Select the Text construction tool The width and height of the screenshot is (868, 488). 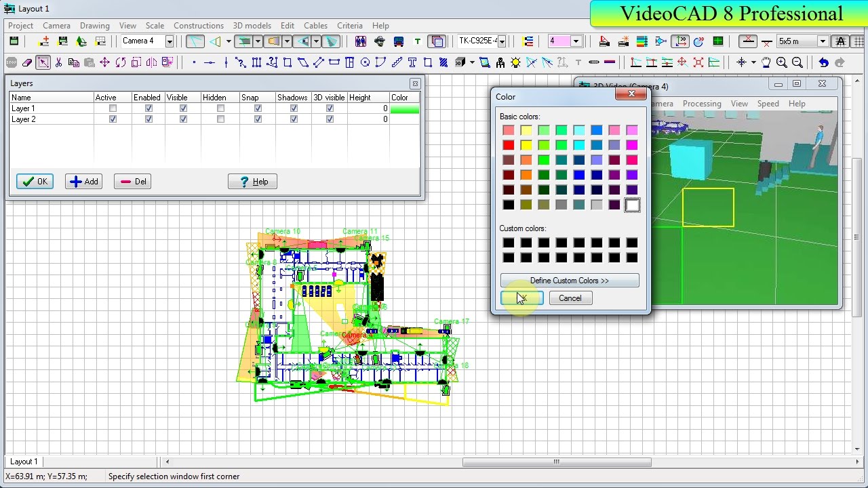(x=412, y=62)
